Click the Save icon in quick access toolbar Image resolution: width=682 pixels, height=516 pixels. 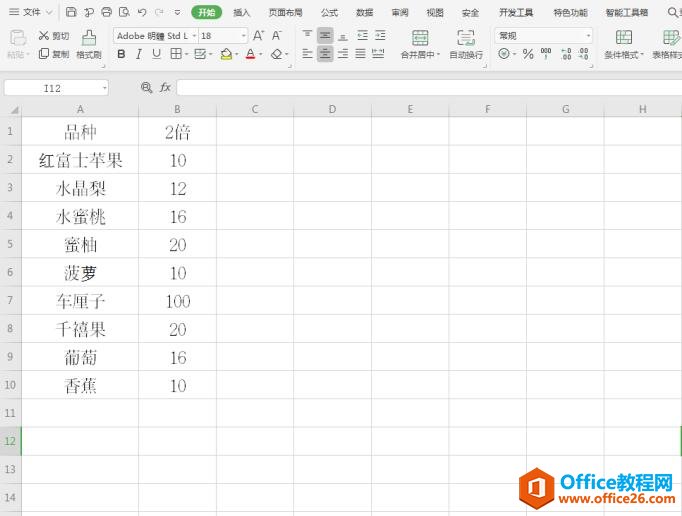(71, 12)
